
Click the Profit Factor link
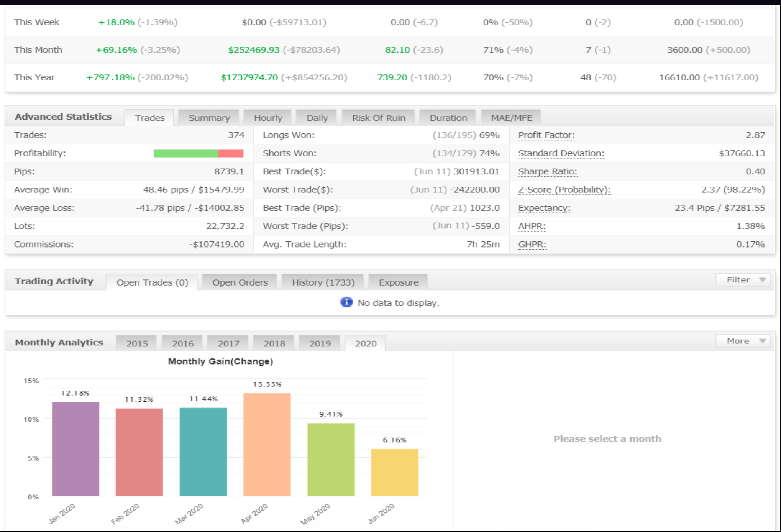pos(546,135)
